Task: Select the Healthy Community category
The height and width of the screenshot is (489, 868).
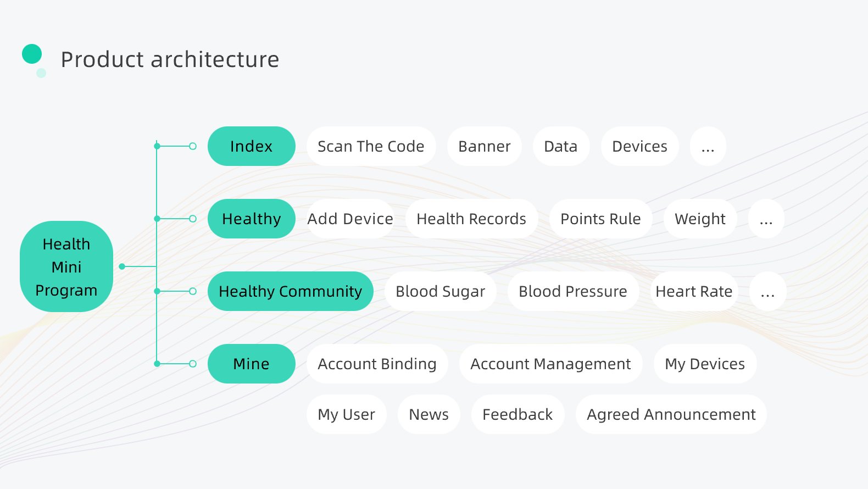Action: click(290, 291)
